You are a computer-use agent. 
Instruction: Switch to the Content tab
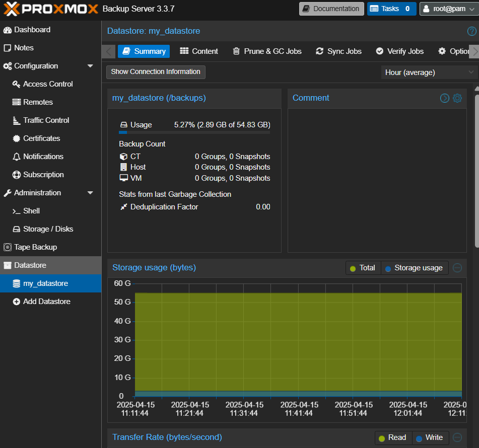[199, 51]
